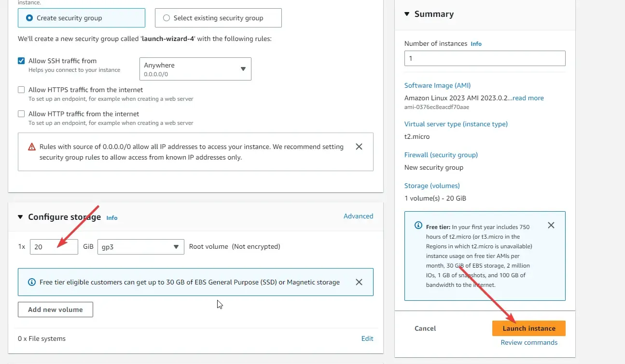625x364 pixels.
Task: Dismiss the free tier storage eligibility banner
Action: coord(359,282)
